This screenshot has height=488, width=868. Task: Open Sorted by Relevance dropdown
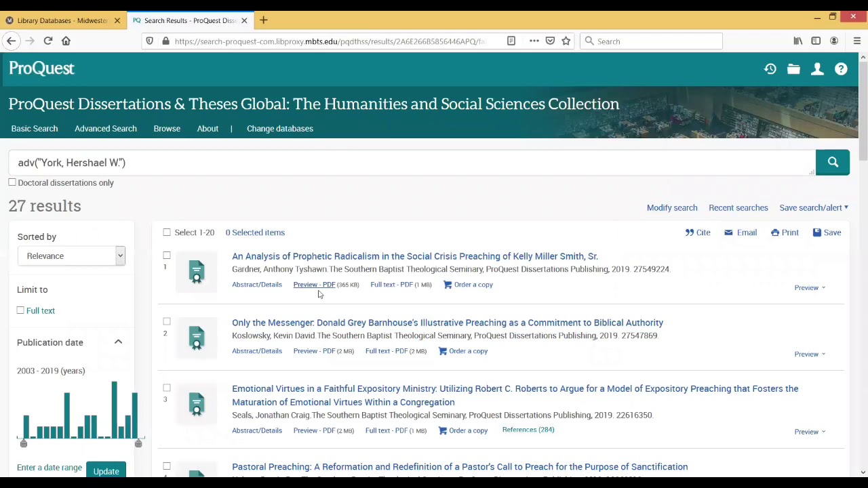pyautogui.click(x=72, y=256)
